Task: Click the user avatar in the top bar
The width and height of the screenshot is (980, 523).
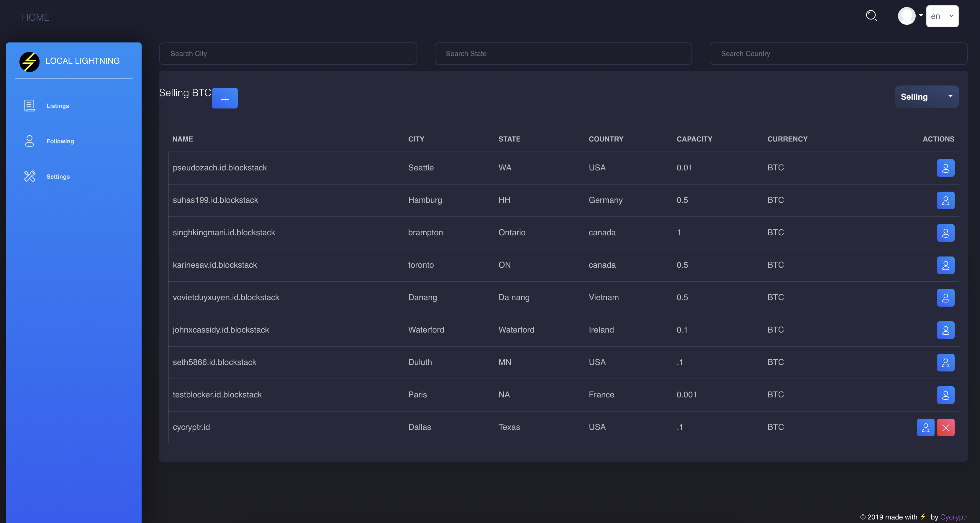Action: click(x=907, y=16)
